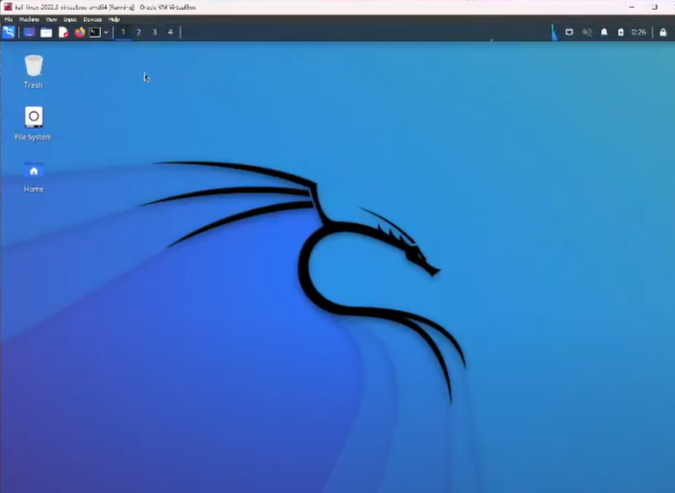The height and width of the screenshot is (493, 675).
Task: Open VirtualBox File menu
Action: [x=8, y=19]
